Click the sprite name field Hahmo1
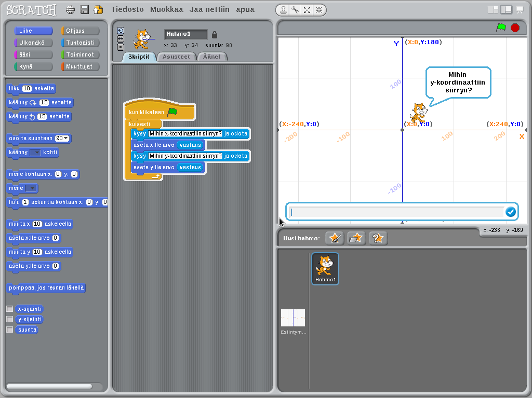532x398 pixels. click(x=185, y=34)
